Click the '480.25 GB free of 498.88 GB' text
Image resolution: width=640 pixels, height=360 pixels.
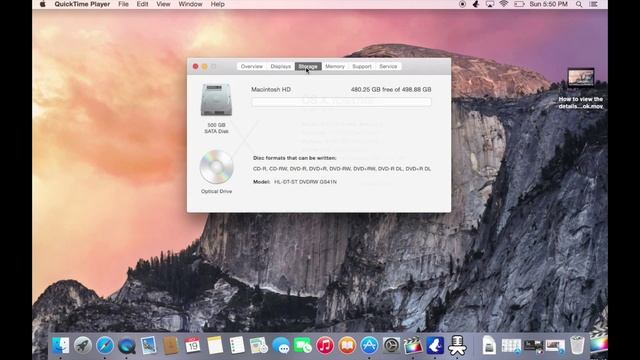pos(391,89)
